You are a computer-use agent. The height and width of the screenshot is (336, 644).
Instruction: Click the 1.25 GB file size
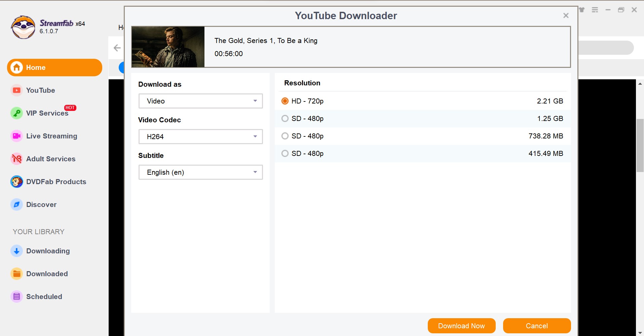550,119
